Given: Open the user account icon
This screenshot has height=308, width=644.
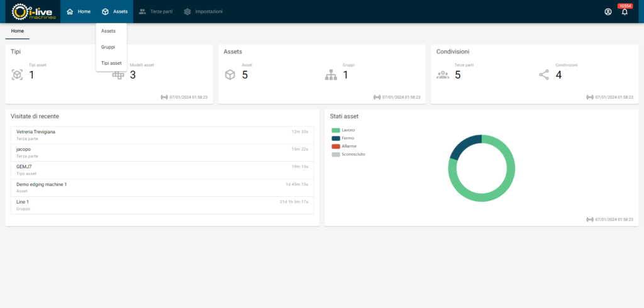Looking at the screenshot, I should pos(608,11).
